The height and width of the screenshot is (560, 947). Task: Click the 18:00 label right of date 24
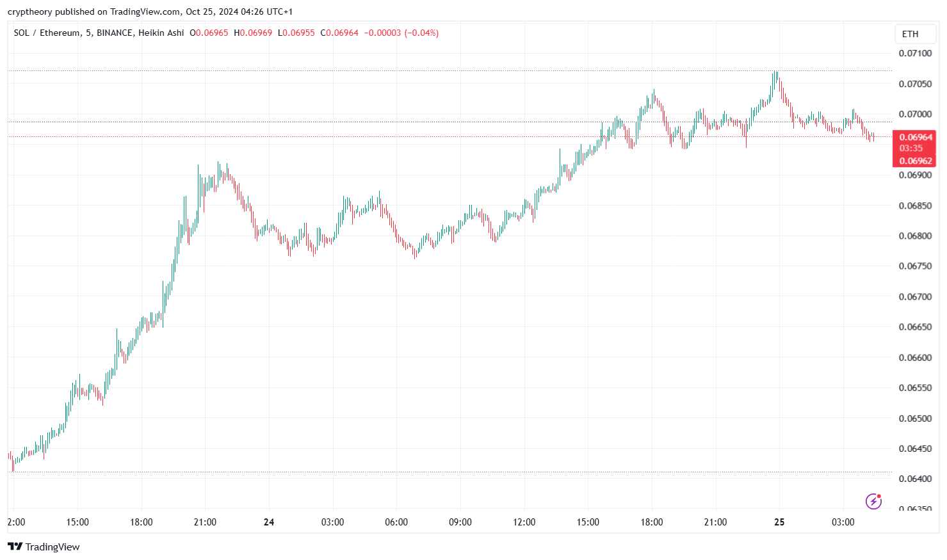[x=652, y=522]
